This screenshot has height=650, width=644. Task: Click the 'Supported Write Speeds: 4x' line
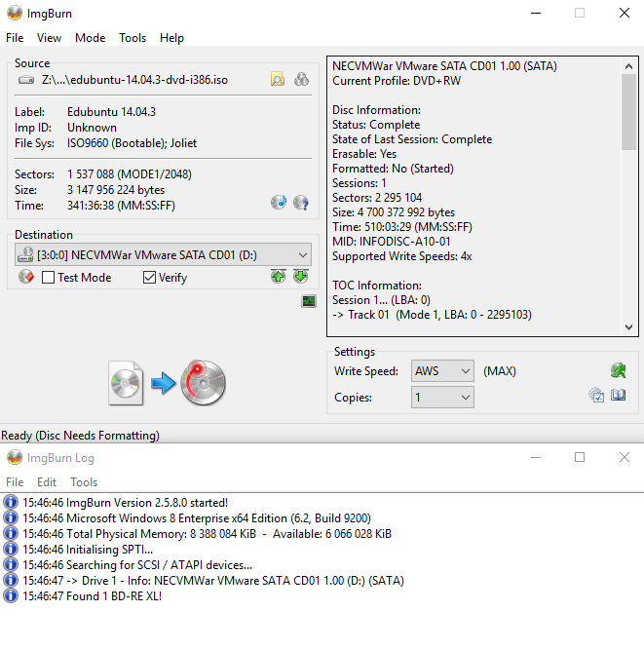402,256
